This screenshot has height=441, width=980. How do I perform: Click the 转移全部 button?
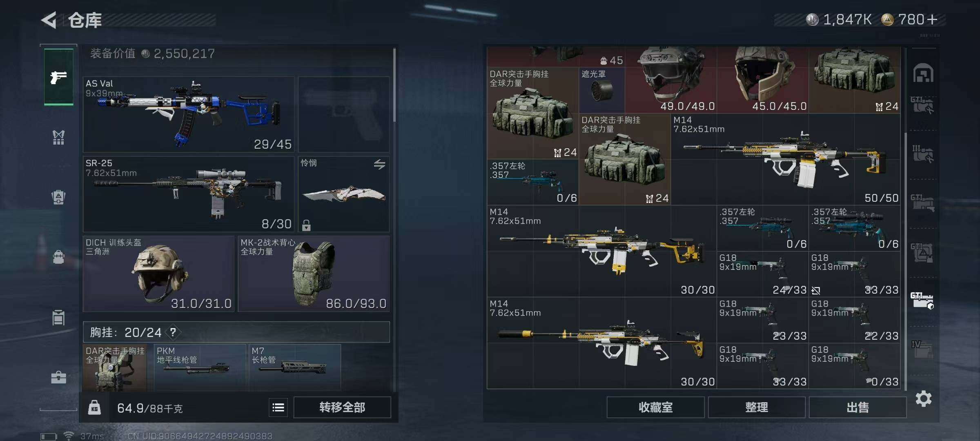click(342, 408)
